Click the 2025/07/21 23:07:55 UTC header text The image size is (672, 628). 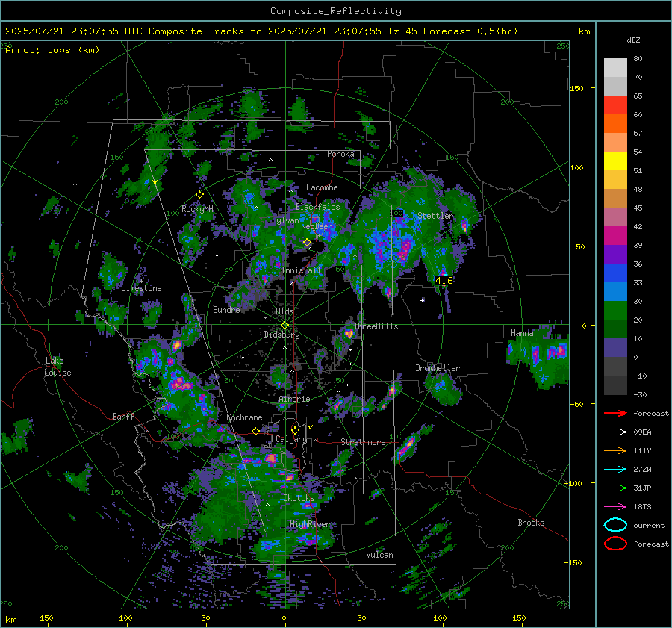[74, 31]
